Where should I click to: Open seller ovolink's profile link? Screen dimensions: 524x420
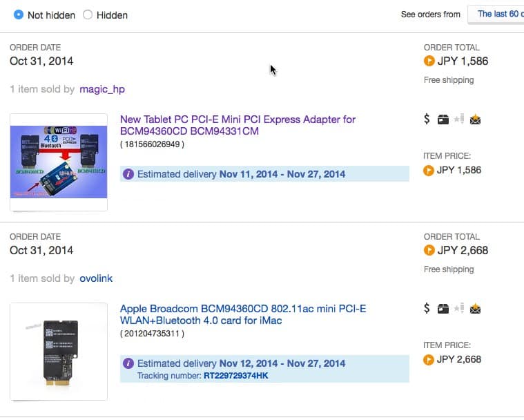click(96, 278)
